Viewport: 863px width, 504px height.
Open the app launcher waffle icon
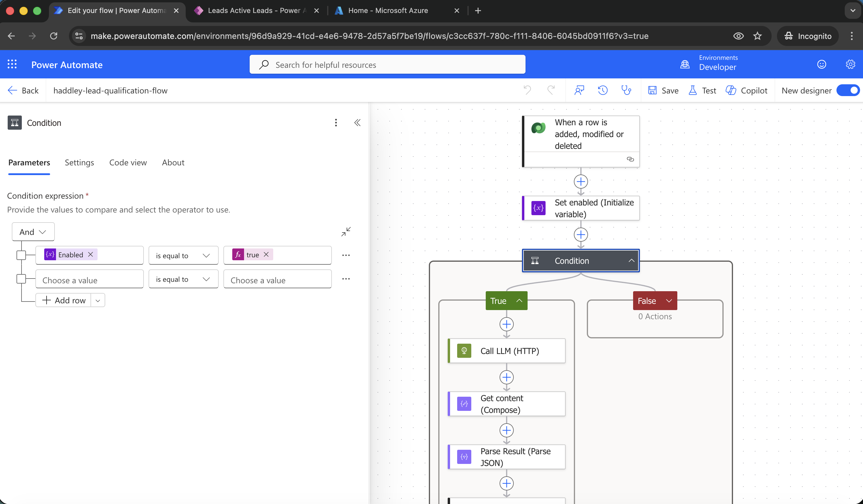pyautogui.click(x=12, y=64)
